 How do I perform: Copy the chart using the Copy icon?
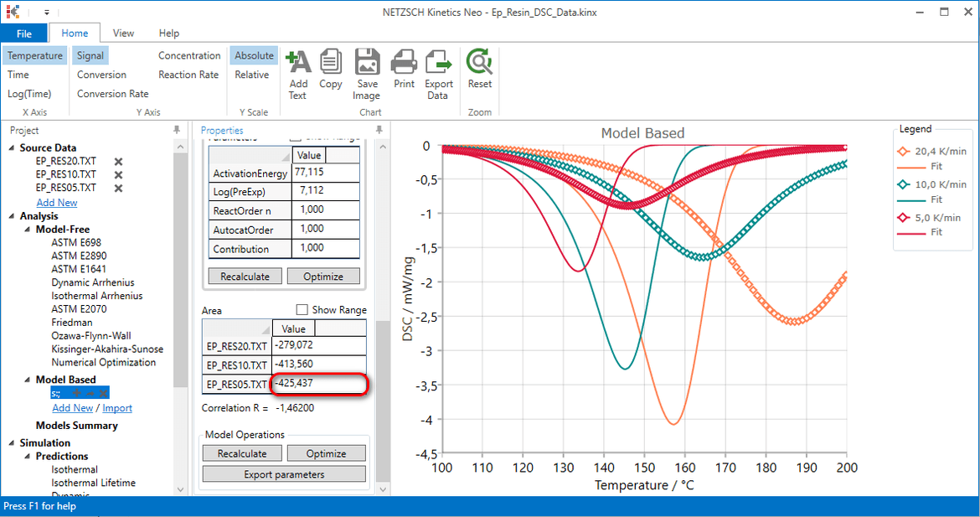[331, 67]
